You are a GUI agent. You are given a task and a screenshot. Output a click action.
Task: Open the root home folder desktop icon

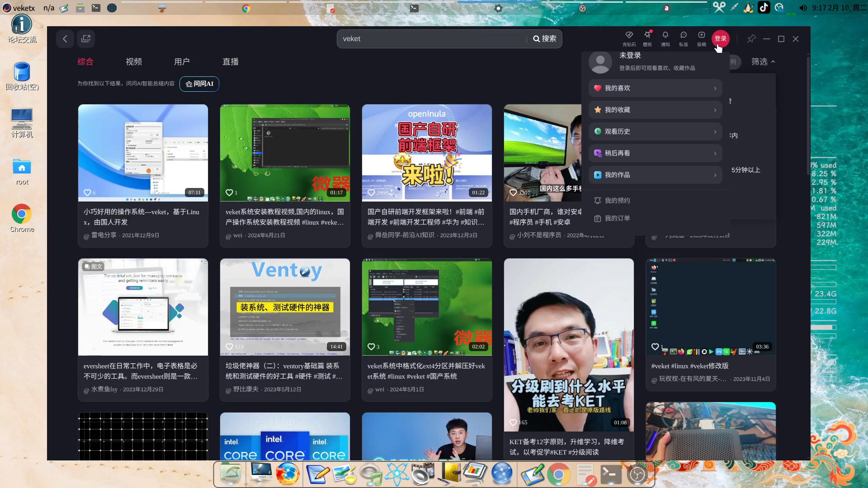click(22, 172)
